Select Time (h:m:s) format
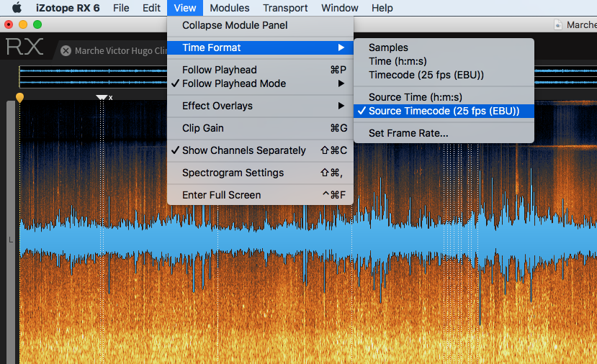This screenshot has width=597, height=364. point(444,61)
